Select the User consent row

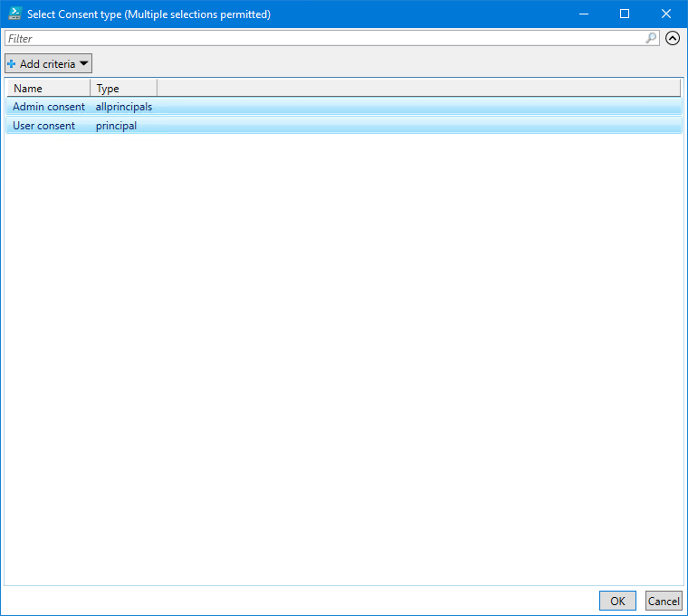(x=44, y=126)
